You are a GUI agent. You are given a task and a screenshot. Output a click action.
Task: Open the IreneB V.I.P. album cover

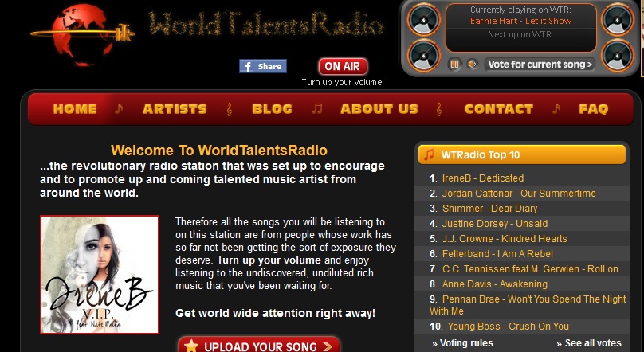pyautogui.click(x=100, y=275)
